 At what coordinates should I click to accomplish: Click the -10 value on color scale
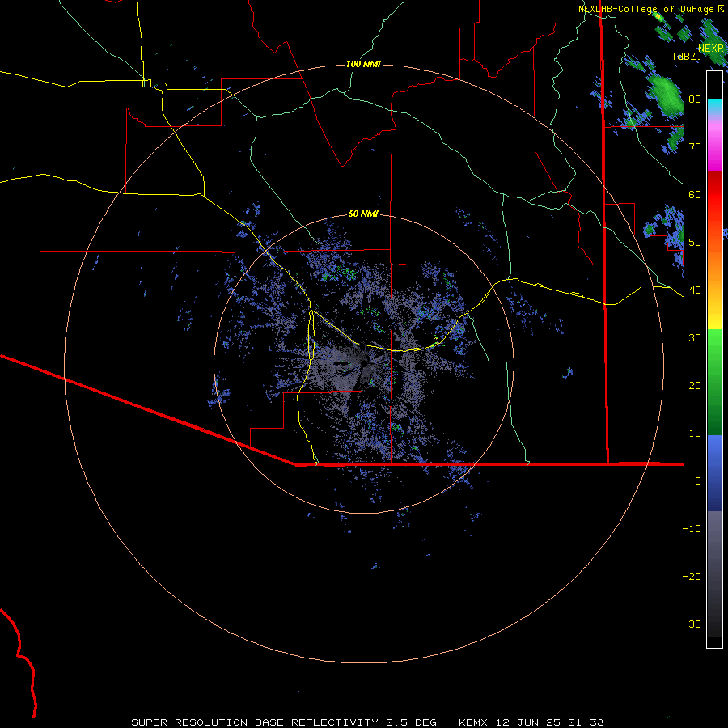click(692, 529)
